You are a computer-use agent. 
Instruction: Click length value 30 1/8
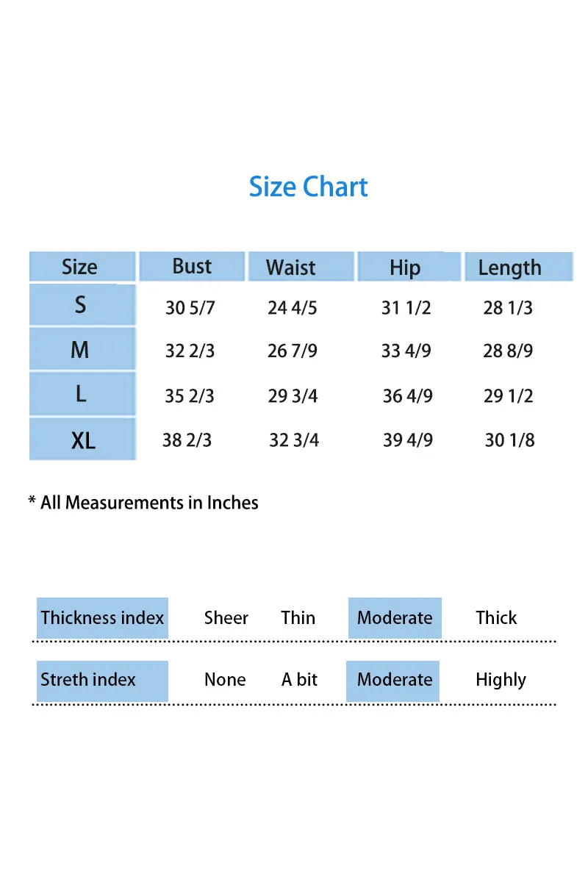[510, 440]
